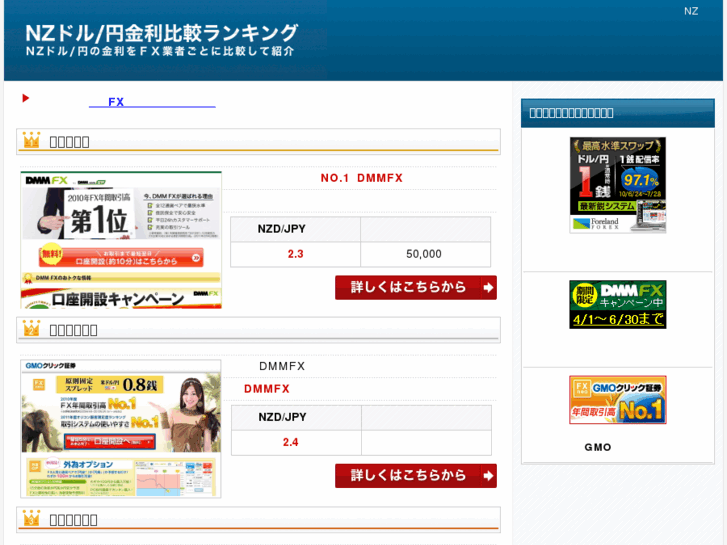Click the GMO text label in sidebar

click(x=598, y=448)
